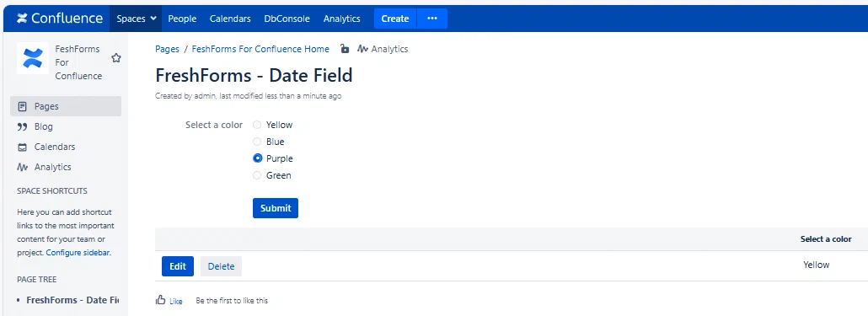
Task: Click the Configure sidebar link
Action: 78,252
